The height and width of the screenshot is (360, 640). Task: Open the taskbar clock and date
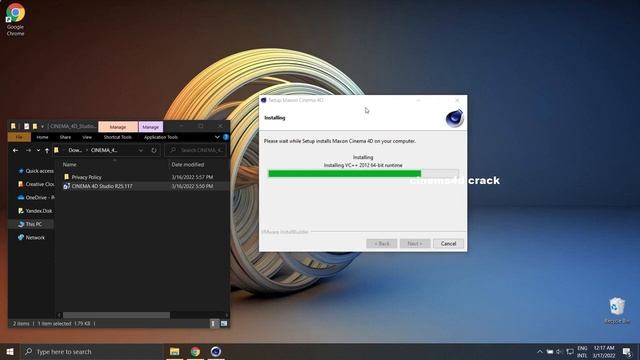[604, 352]
